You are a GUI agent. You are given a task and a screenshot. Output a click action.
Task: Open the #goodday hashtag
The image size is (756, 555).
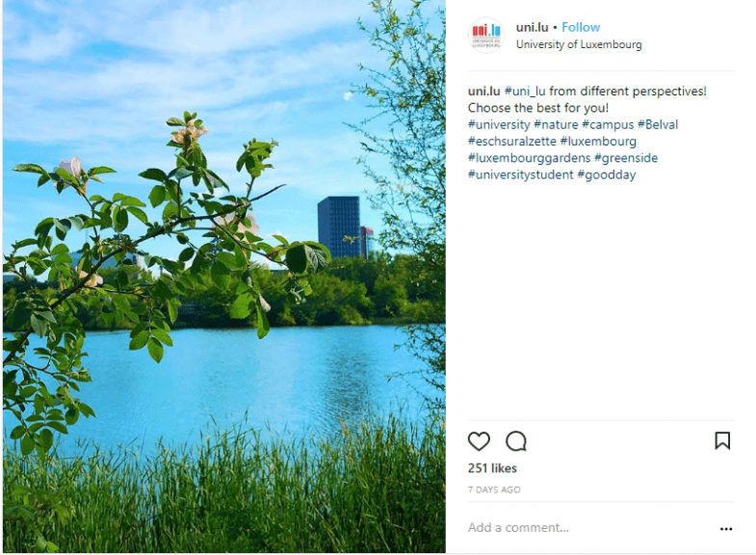tap(607, 174)
